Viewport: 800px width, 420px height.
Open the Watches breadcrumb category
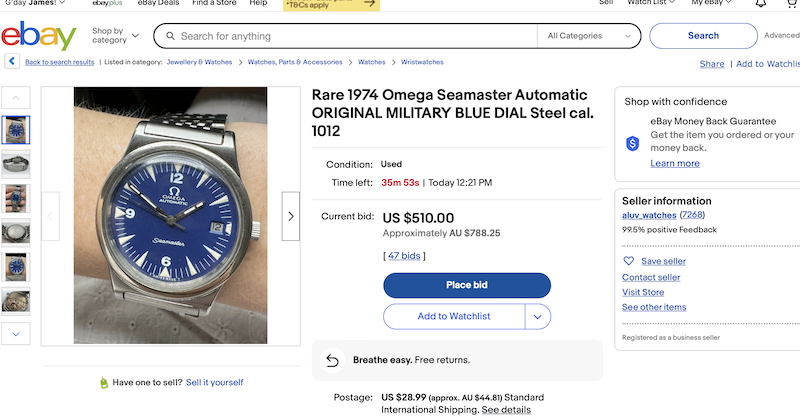(x=371, y=62)
